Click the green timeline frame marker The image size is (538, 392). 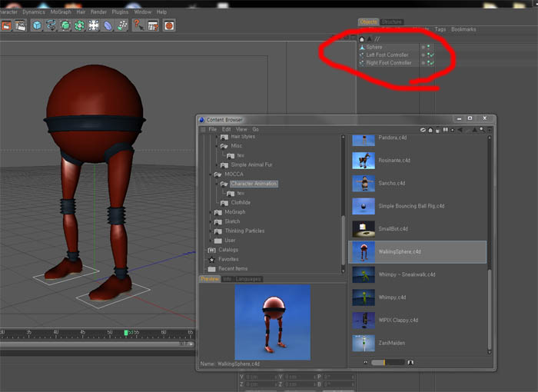click(x=126, y=333)
